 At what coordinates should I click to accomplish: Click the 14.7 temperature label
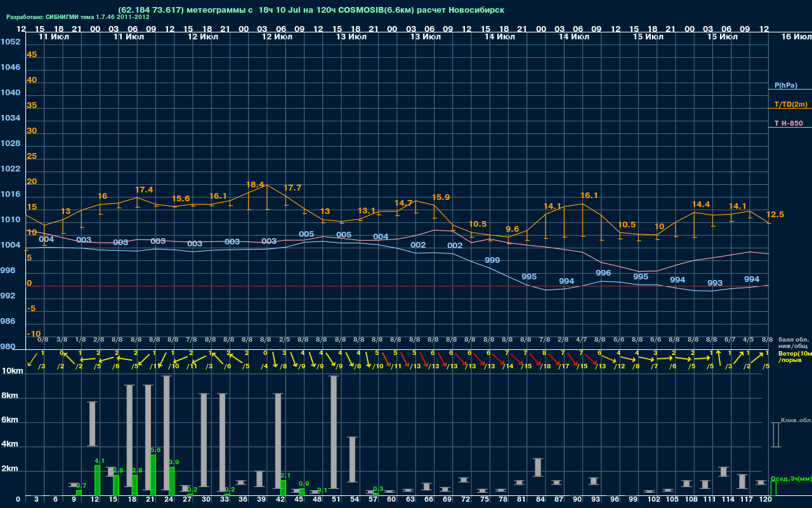click(403, 203)
